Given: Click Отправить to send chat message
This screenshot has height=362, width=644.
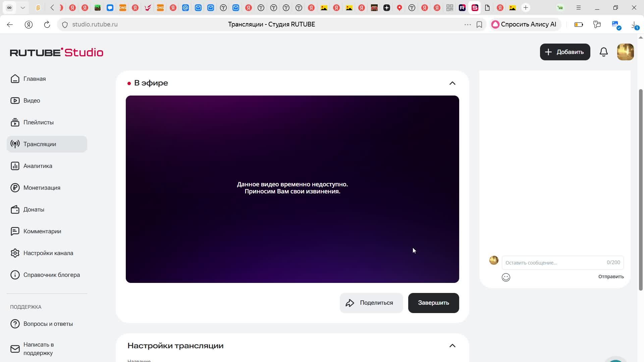Looking at the screenshot, I should tap(611, 277).
